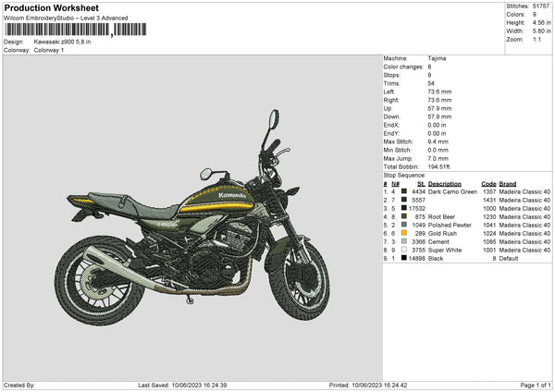
Task: Click the Total Bobbin value 194.51ft
Action: tap(438, 166)
